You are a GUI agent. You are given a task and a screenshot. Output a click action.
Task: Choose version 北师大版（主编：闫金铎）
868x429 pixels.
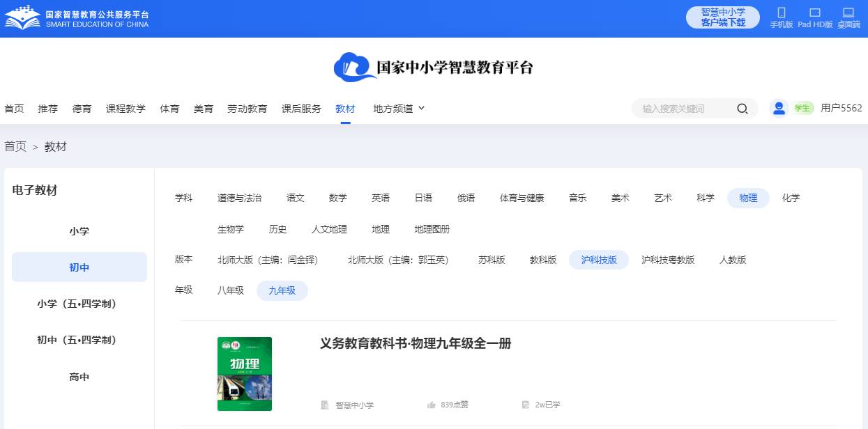point(268,260)
